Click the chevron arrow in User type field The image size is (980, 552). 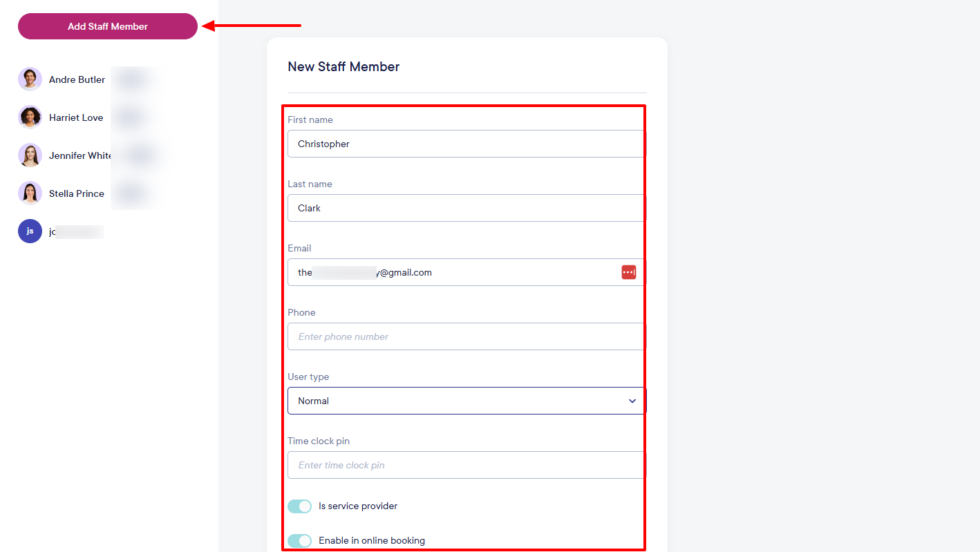pos(632,401)
